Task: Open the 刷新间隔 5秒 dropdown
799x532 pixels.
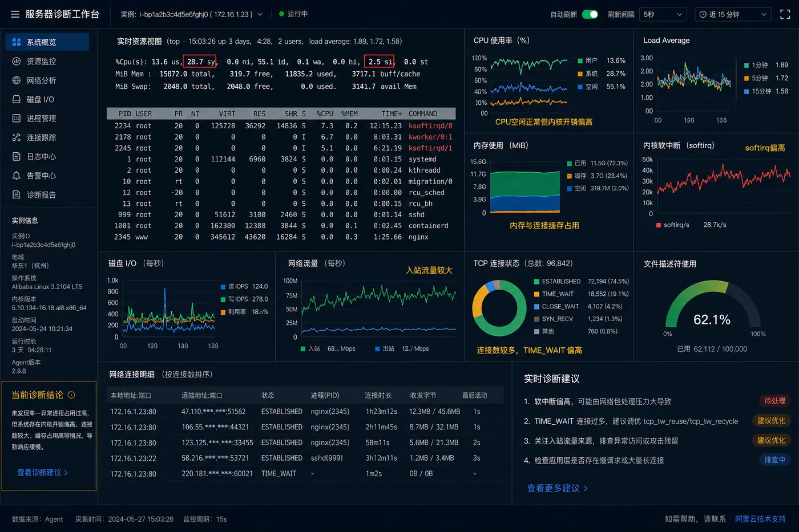Action: tap(662, 14)
